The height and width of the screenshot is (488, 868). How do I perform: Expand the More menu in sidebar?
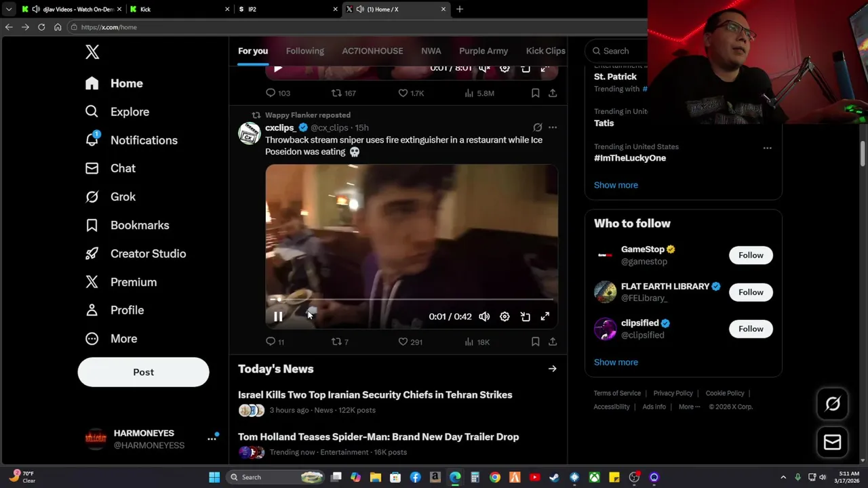[111, 338]
